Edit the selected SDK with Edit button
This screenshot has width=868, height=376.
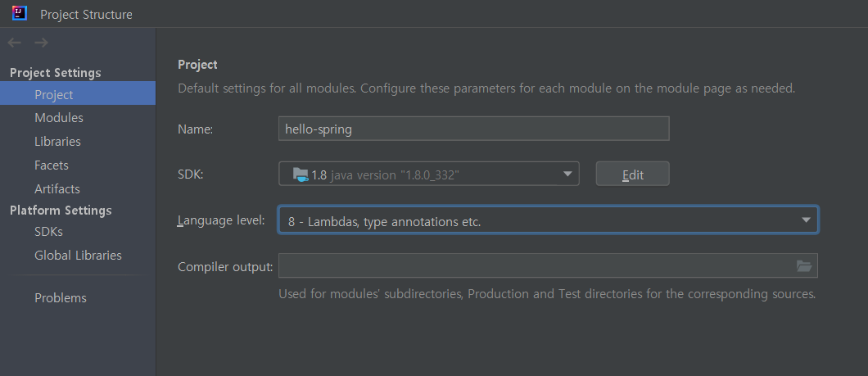point(633,174)
